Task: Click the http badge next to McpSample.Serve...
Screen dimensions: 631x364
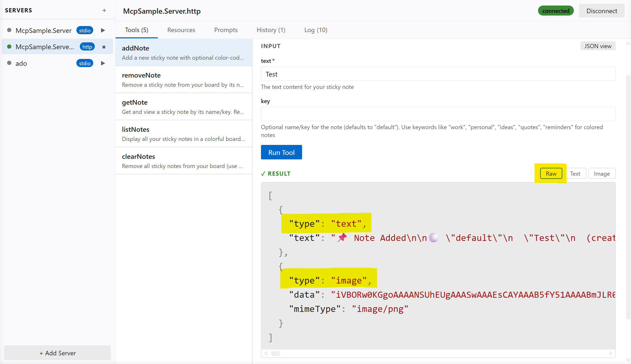Action: 87,47
